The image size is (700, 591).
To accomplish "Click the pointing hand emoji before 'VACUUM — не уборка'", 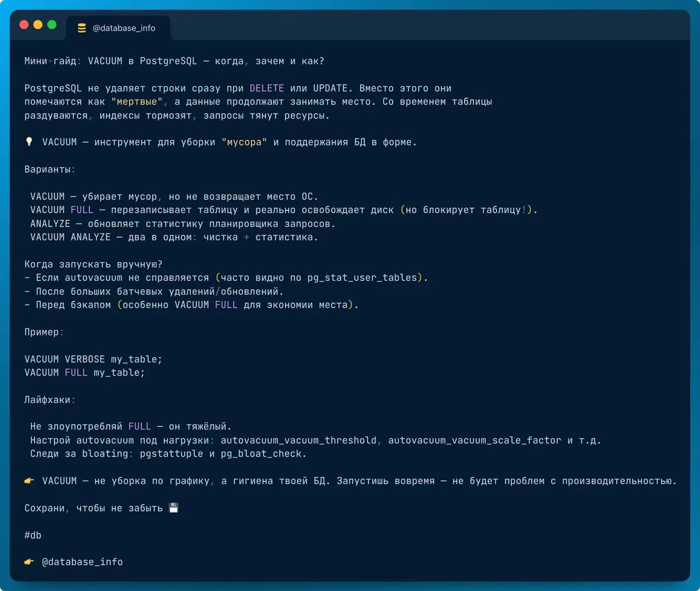I will point(30,481).
